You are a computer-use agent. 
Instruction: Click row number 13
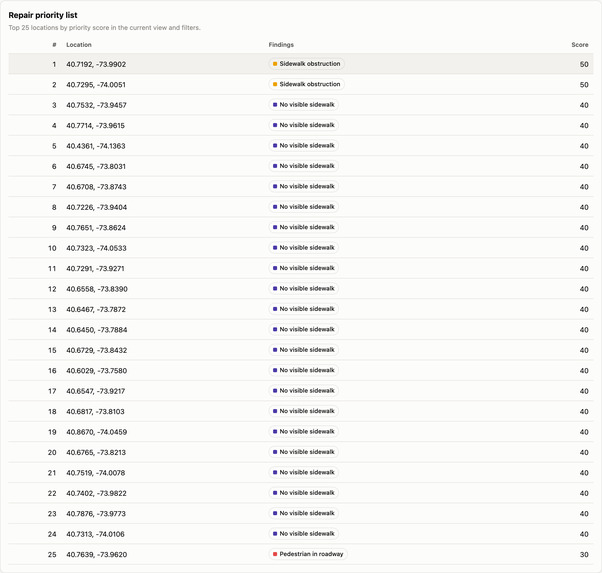[52, 309]
